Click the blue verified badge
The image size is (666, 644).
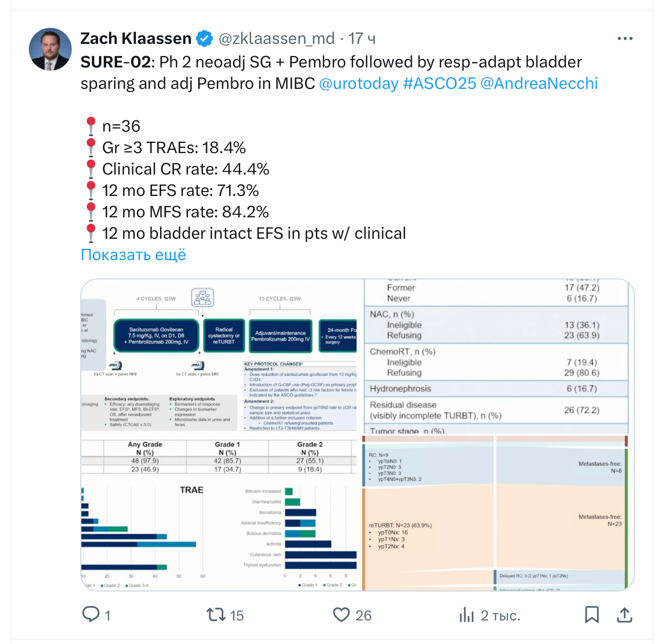tap(204, 39)
